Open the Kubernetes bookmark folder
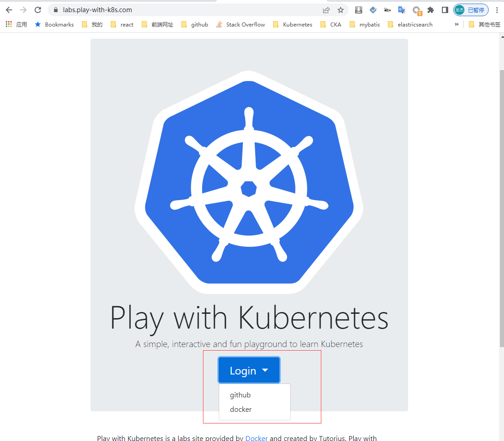This screenshot has width=504, height=441. [292, 24]
